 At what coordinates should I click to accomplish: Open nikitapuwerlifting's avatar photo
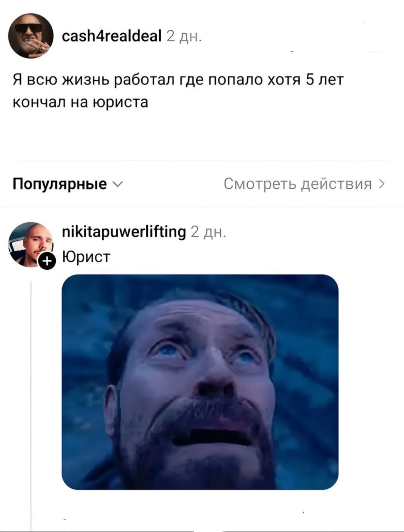point(31,245)
